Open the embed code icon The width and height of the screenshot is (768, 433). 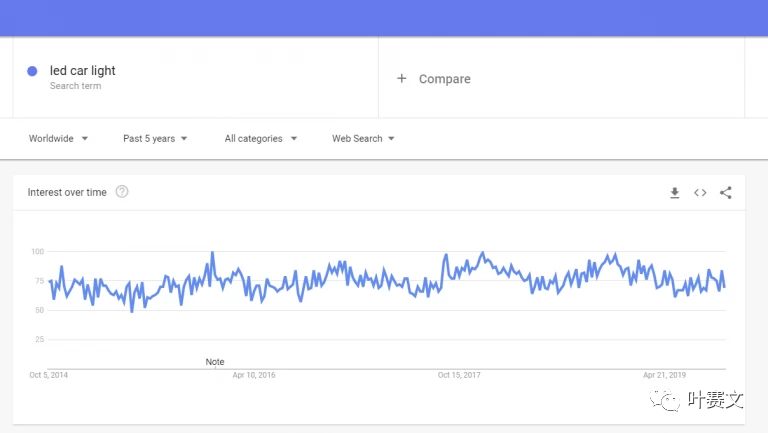pos(700,193)
